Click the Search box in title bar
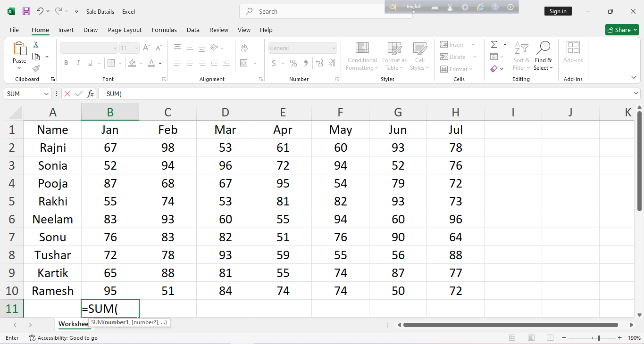 coord(326,11)
